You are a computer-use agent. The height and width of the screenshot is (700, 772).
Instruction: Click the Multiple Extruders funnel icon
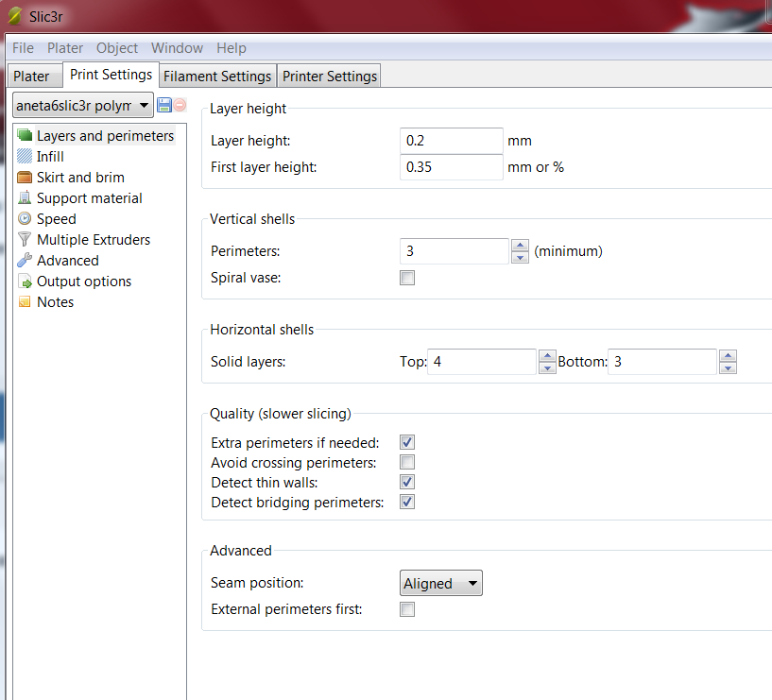pos(25,239)
